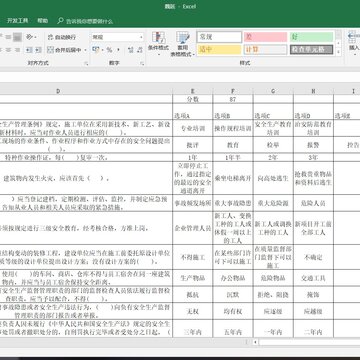Select the cell 3年
Image resolution: width=360 pixels, height=360 pixels.
(x=313, y=157)
